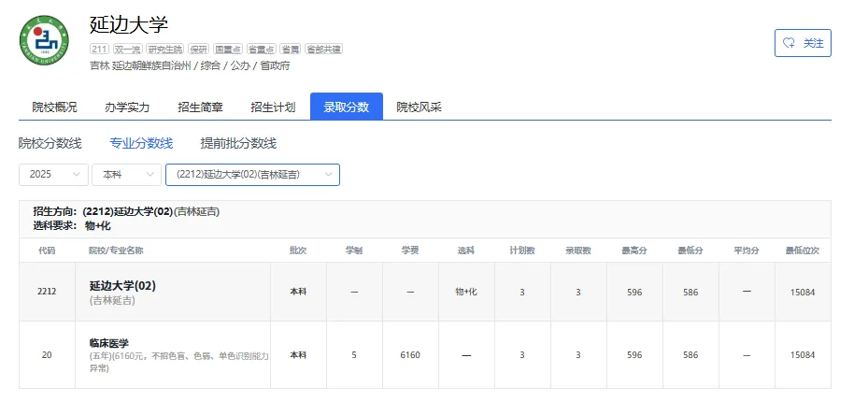Click 临床医学 major name
The image size is (868, 401).
(109, 343)
